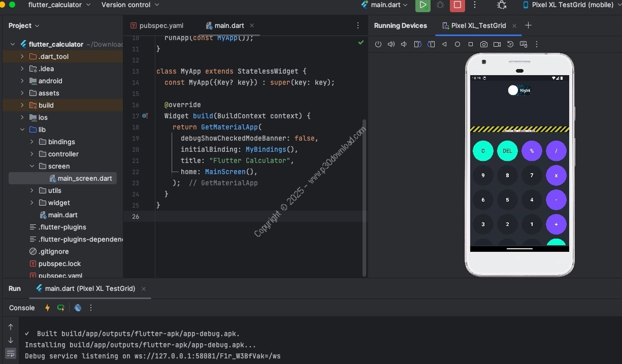The height and width of the screenshot is (364, 622).
Task: Tap the purple multiply button on calculator
Action: pyautogui.click(x=556, y=175)
